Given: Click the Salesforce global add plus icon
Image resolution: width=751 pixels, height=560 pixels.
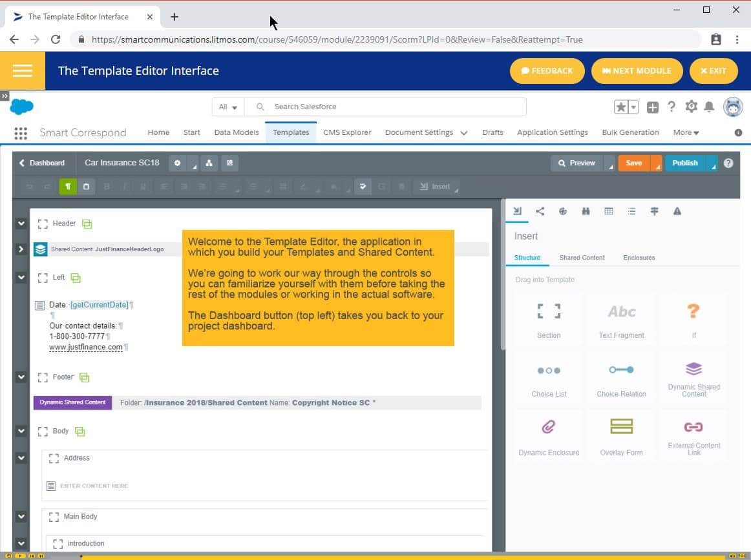Looking at the screenshot, I should [x=652, y=107].
